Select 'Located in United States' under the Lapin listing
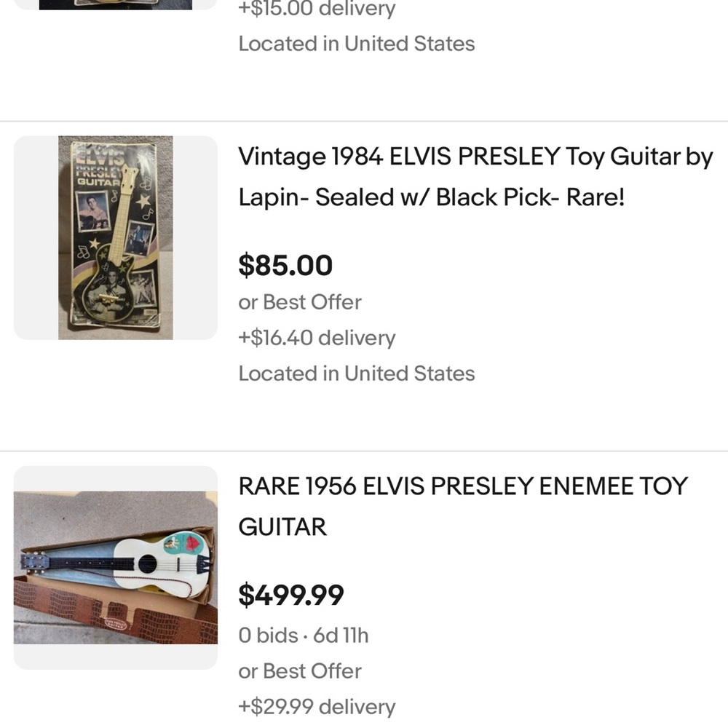728x728 pixels. (356, 373)
